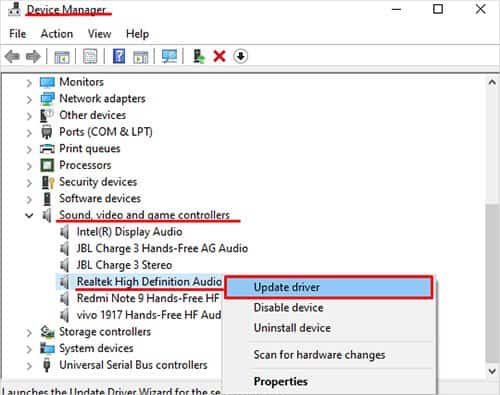Expand the Monitors node
The width and height of the screenshot is (500, 395).
29,83
